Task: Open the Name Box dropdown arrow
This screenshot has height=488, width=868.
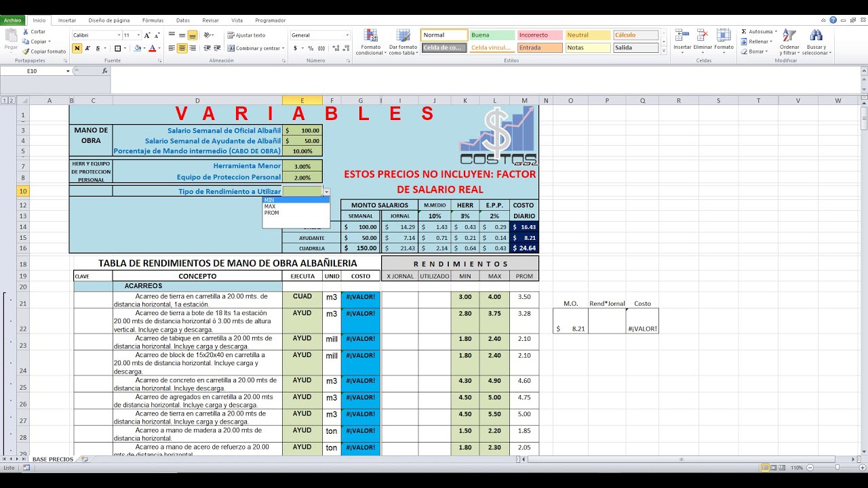Action: coord(68,71)
